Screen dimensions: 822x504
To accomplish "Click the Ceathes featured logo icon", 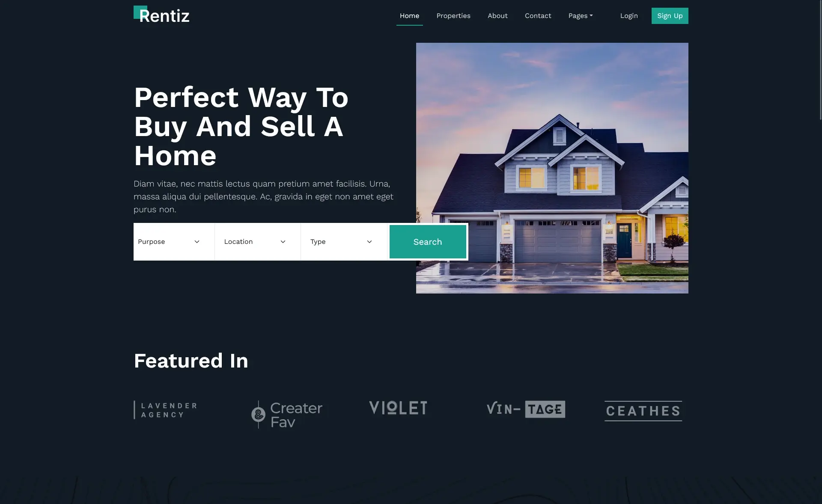I will pyautogui.click(x=643, y=411).
